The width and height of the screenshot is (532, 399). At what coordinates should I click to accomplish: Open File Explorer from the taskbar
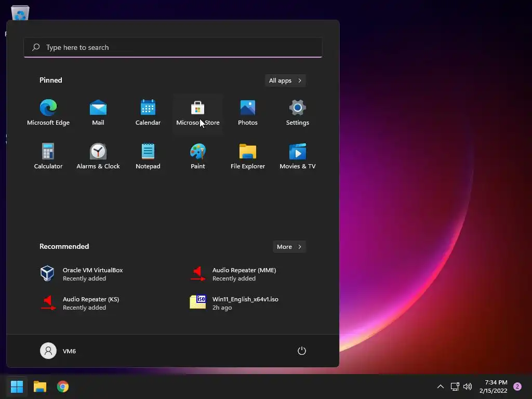(39, 387)
